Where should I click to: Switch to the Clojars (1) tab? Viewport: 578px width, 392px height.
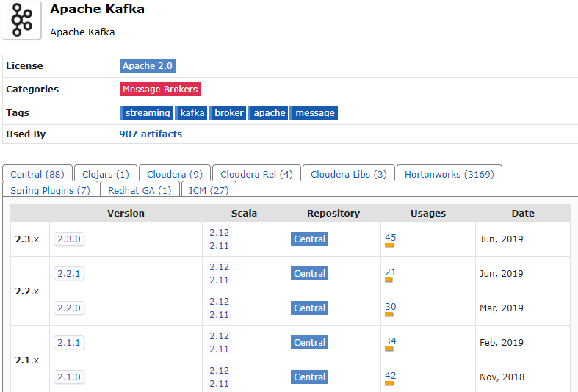pyautogui.click(x=106, y=174)
